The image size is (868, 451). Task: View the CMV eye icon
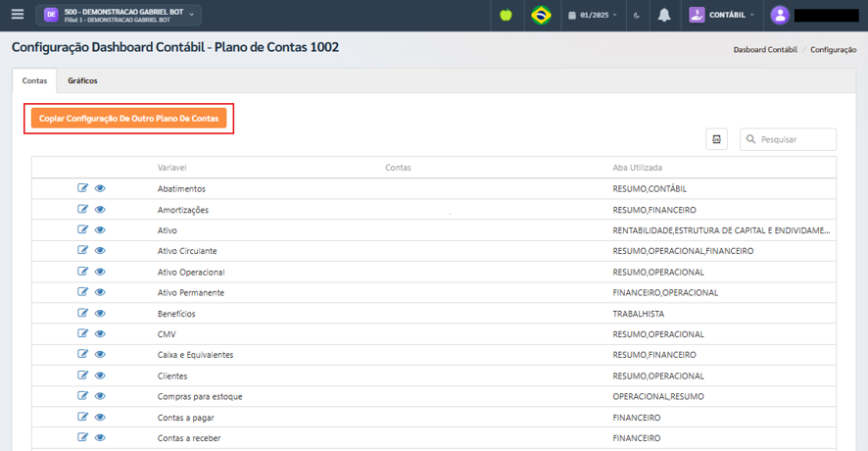point(100,333)
